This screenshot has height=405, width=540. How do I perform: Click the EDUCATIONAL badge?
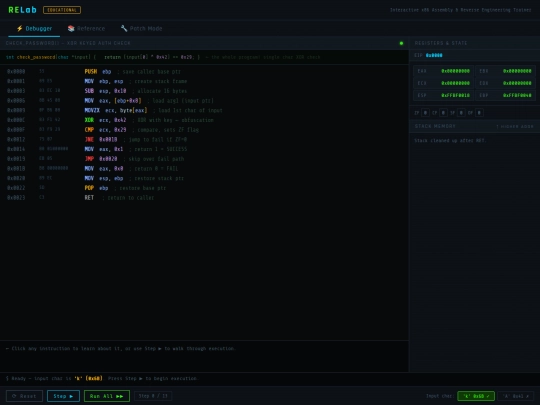(62, 10)
